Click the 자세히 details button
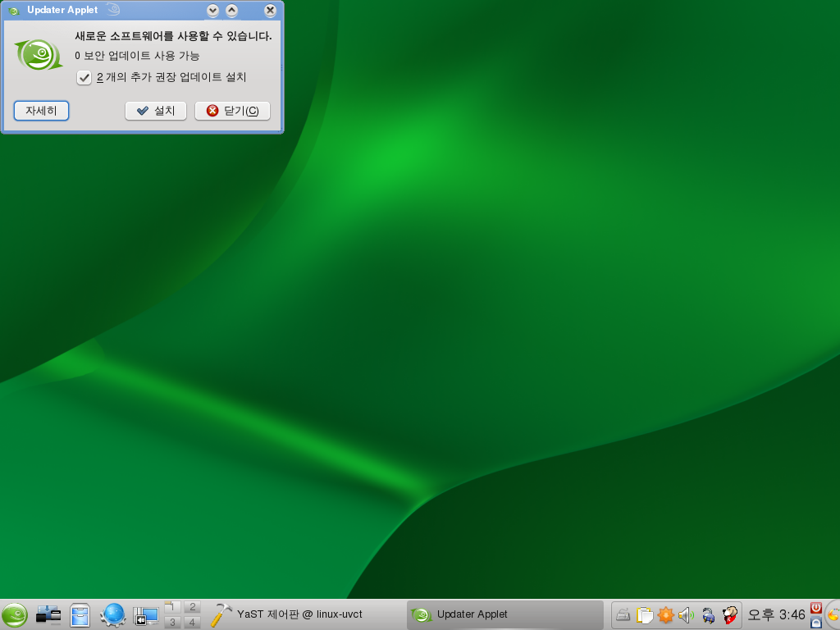This screenshot has width=840, height=630. pos(41,111)
